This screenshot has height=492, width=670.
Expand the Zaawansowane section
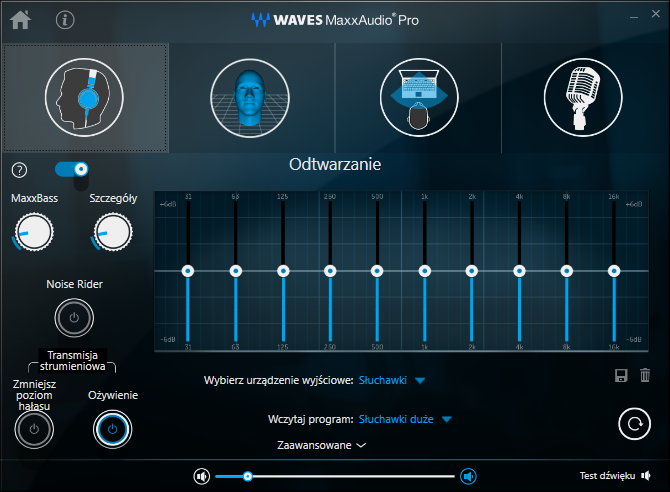[321, 445]
